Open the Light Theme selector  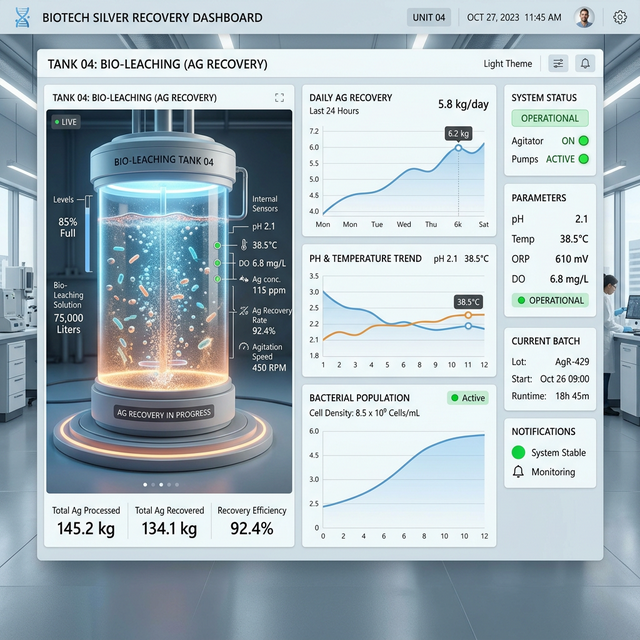coord(507,63)
